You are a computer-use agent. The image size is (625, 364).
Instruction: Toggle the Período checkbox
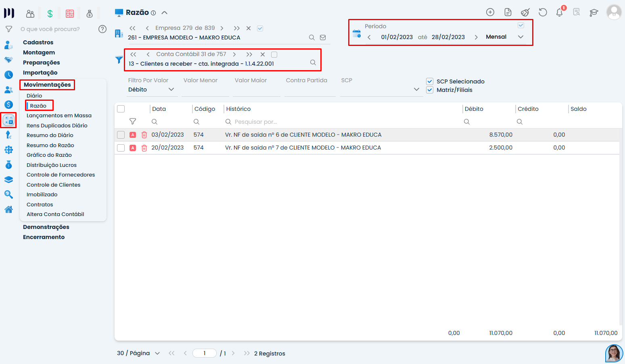tap(521, 25)
